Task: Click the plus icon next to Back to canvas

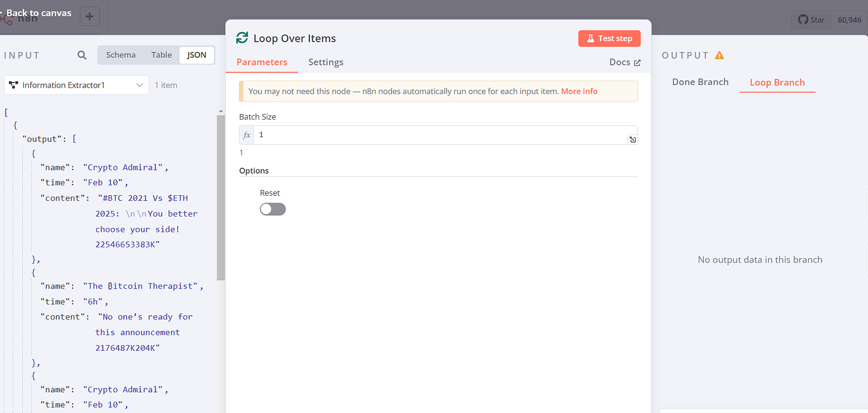Action: pos(89,16)
